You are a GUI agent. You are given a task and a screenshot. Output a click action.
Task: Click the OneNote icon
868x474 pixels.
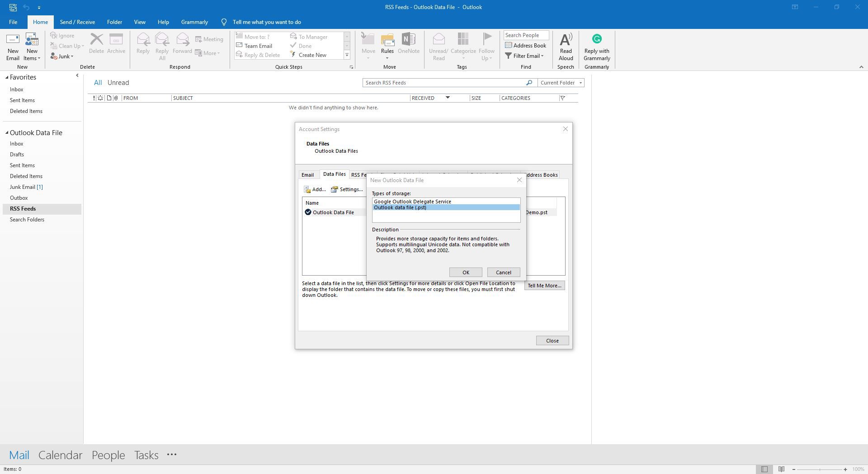pos(409,44)
